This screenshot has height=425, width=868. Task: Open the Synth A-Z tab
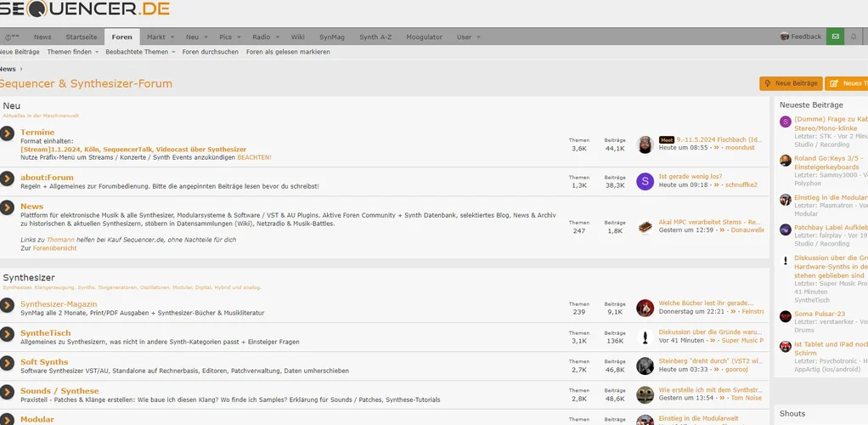pyautogui.click(x=375, y=37)
